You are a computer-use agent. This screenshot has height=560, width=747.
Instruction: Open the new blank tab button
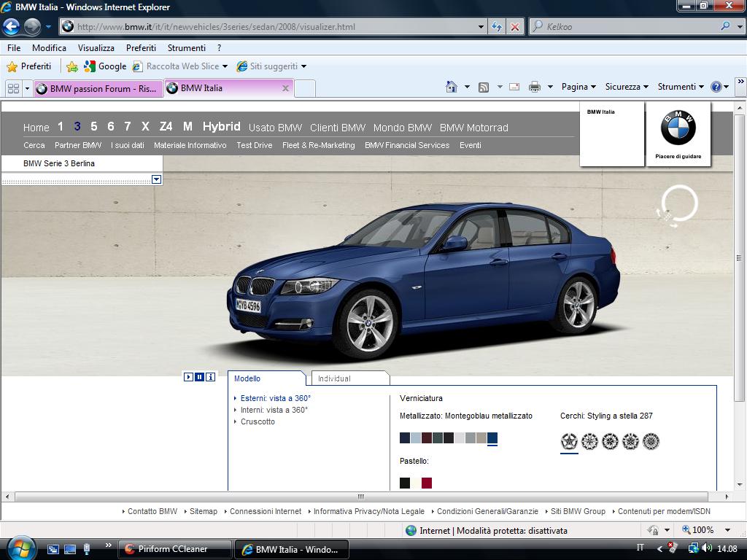click(305, 88)
